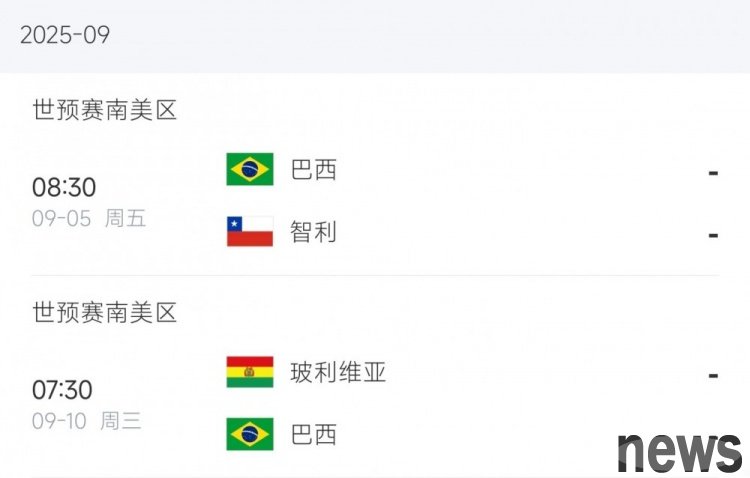The width and height of the screenshot is (750, 478).
Task: Open team 巴西 in the 09-10 match
Action: click(314, 434)
